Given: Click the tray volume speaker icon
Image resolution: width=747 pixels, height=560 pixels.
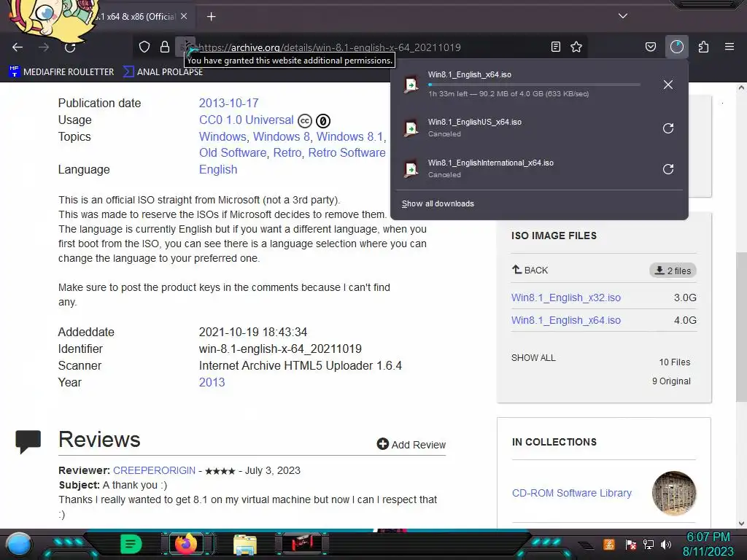Looking at the screenshot, I should [666, 544].
